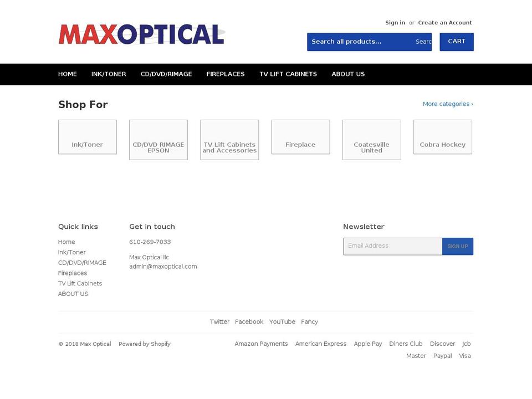Expand More categories link
The width and height of the screenshot is (532, 399).
click(x=448, y=104)
